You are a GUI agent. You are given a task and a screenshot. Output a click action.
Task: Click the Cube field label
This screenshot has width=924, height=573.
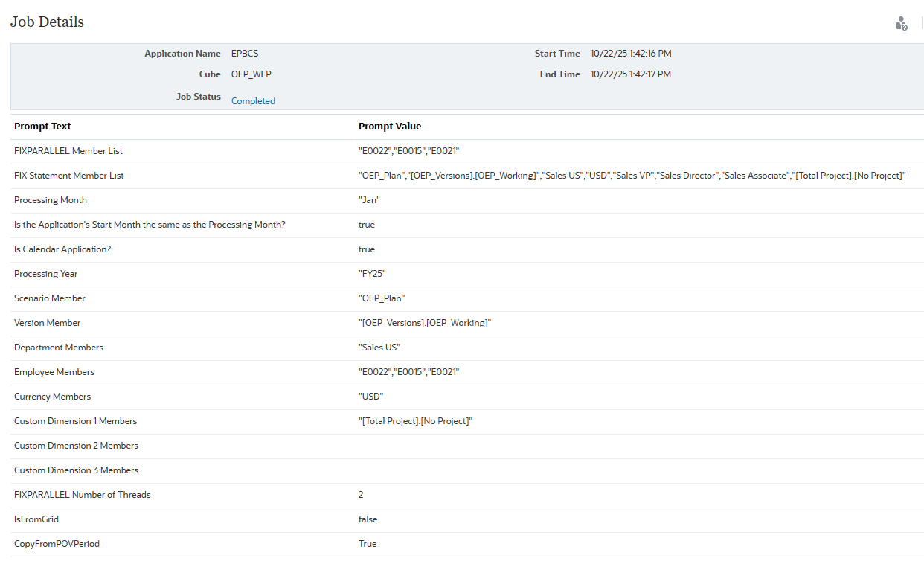[x=210, y=74]
